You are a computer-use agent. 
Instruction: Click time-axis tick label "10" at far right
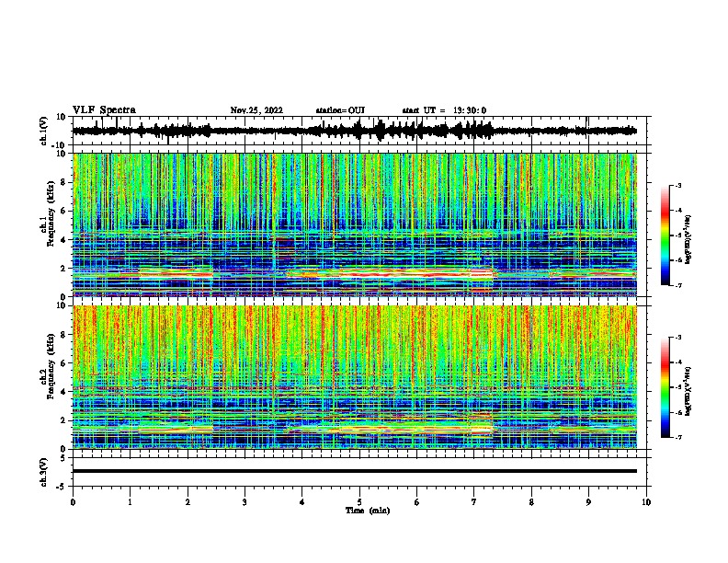click(x=646, y=502)
